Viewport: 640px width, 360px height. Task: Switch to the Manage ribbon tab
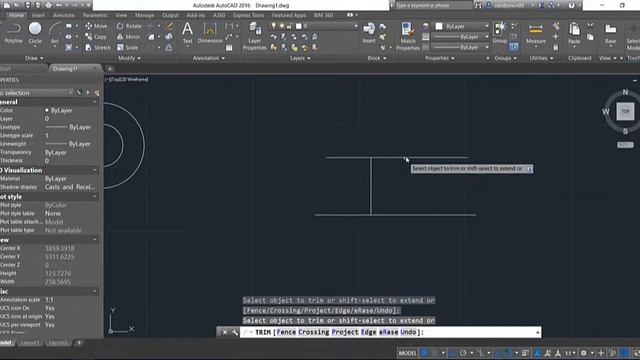pos(144,15)
